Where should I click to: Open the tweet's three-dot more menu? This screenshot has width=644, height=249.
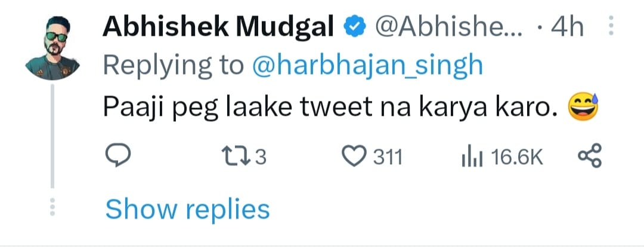click(x=609, y=27)
